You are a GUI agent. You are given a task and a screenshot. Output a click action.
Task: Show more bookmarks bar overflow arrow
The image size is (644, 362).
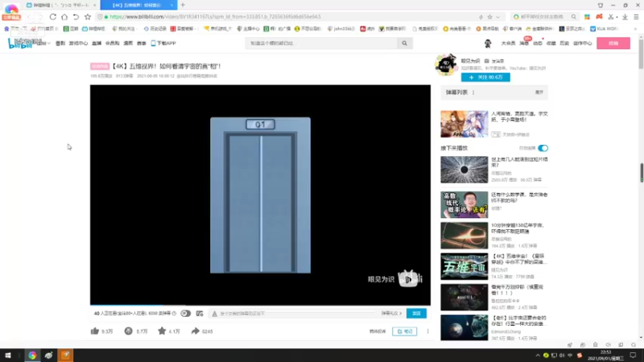coord(635,29)
